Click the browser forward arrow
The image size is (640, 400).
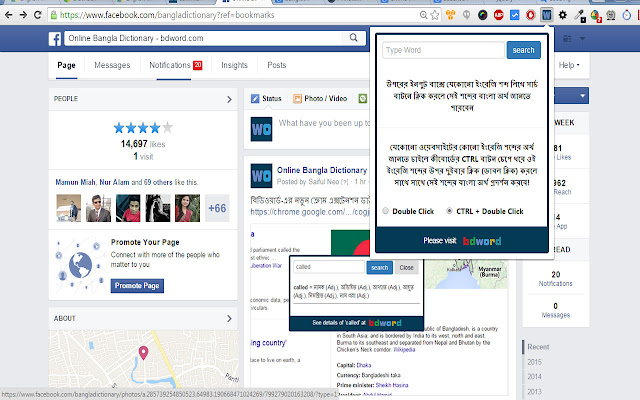point(23,15)
